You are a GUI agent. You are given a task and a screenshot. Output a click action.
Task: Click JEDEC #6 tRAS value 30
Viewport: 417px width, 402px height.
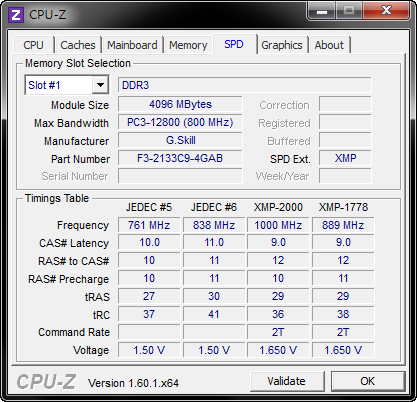pyautogui.click(x=214, y=296)
